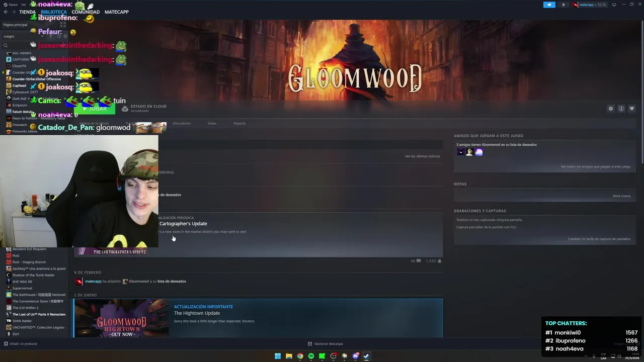The image size is (644, 362).
Task: Expand the matecapp account dropdown
Action: 589,5
